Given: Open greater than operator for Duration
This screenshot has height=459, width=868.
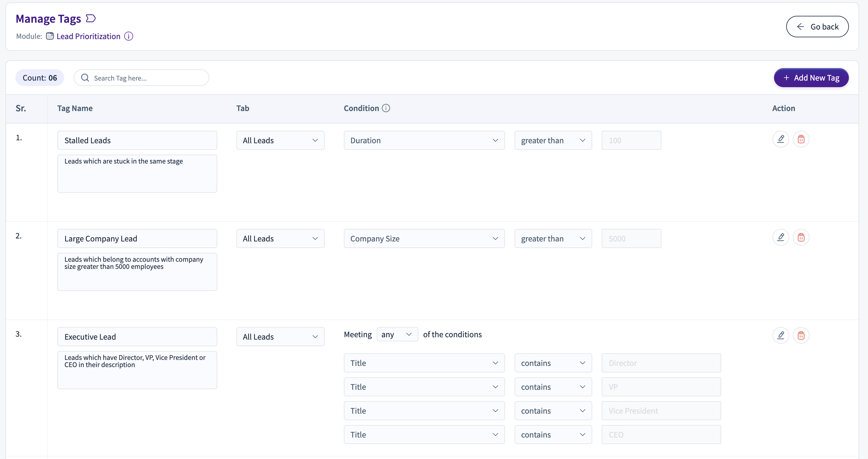Looking at the screenshot, I should 553,140.
